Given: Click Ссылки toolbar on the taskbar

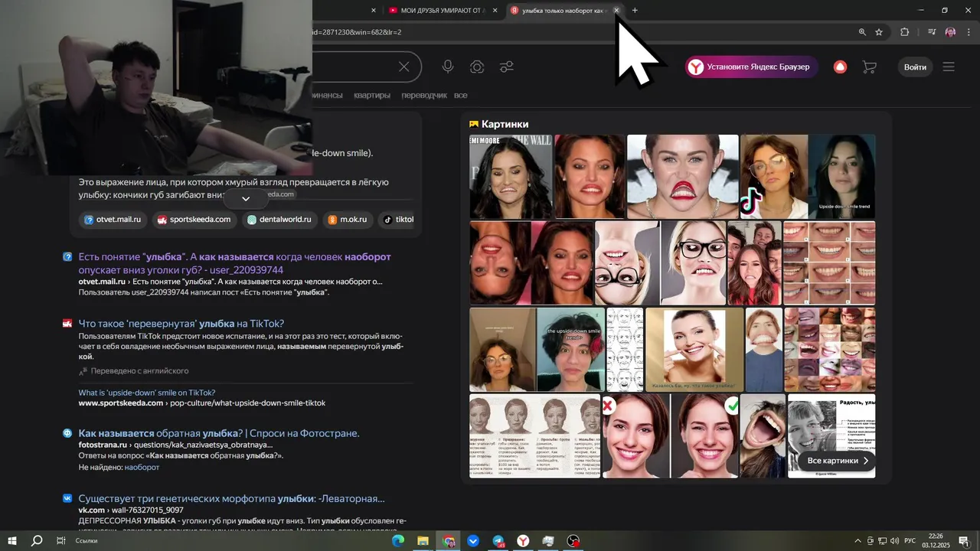Looking at the screenshot, I should coord(87,540).
